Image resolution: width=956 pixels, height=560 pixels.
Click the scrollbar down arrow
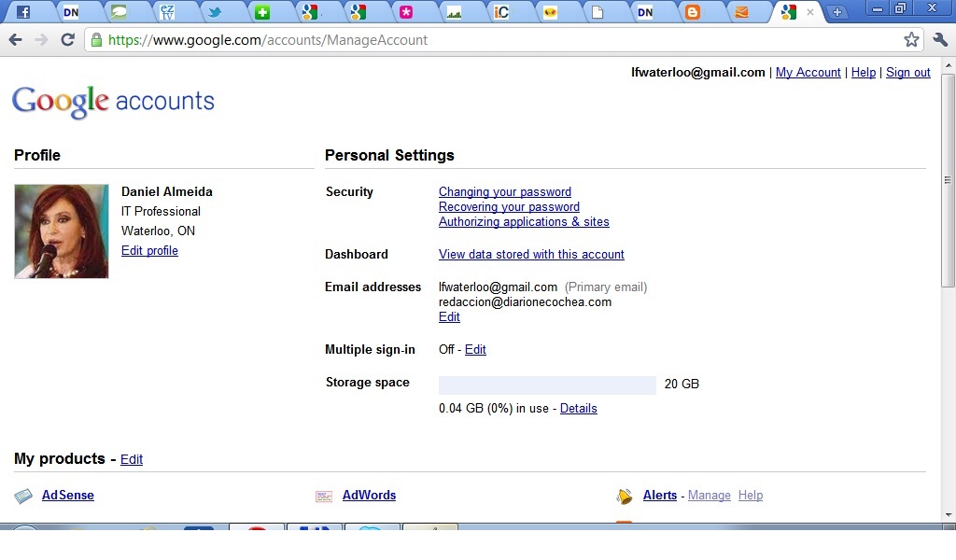949,515
